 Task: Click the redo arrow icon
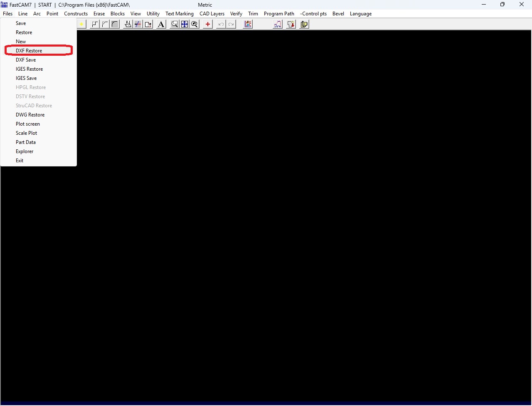231,24
